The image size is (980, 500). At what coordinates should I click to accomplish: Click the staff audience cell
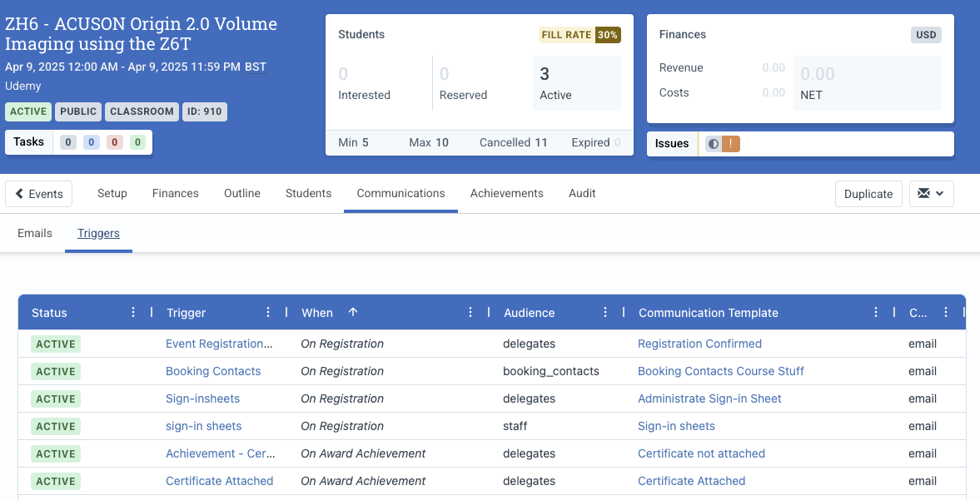click(x=515, y=426)
